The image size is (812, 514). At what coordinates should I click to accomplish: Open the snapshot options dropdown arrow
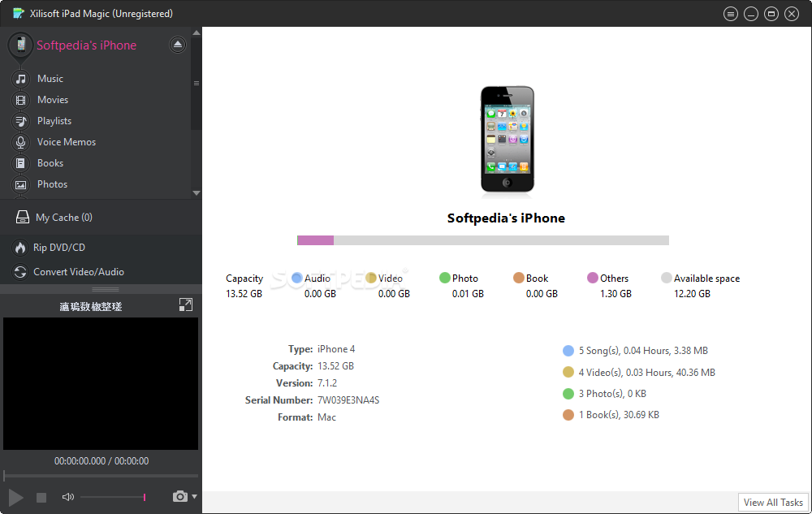(x=194, y=496)
